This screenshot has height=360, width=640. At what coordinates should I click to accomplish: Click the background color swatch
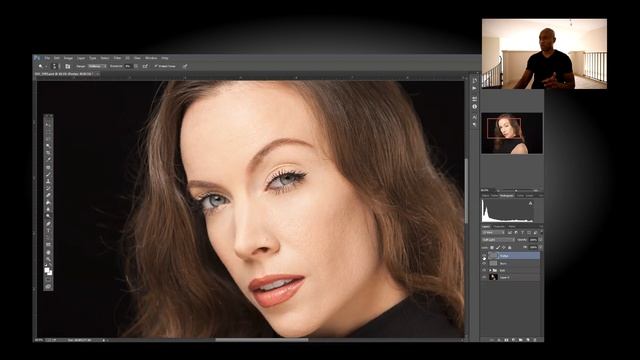tap(50, 273)
